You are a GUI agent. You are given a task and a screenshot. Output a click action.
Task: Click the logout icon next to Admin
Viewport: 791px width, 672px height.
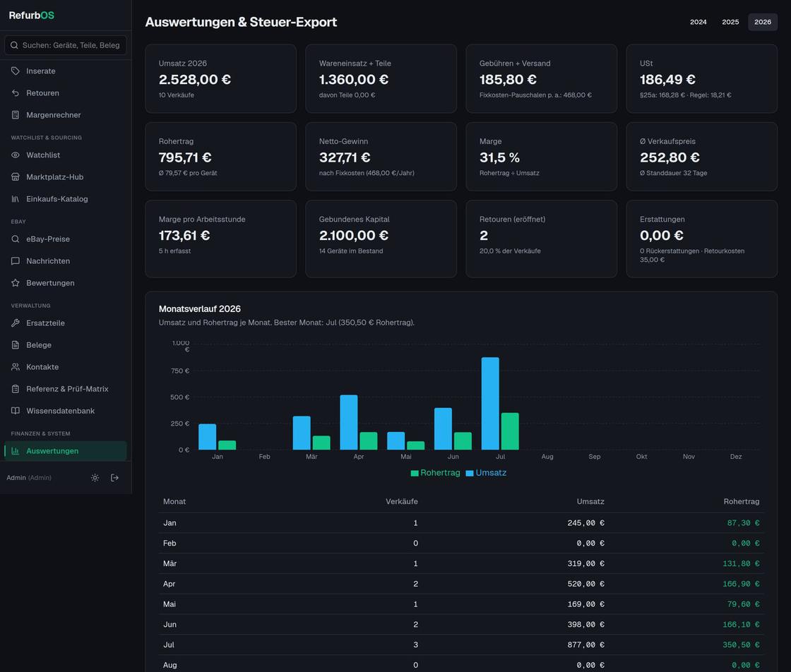(x=114, y=477)
